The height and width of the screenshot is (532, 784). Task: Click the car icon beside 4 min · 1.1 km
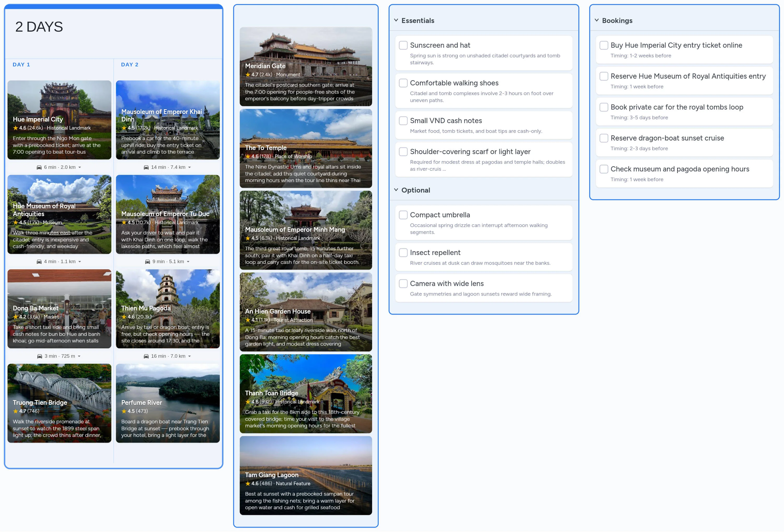(x=39, y=262)
